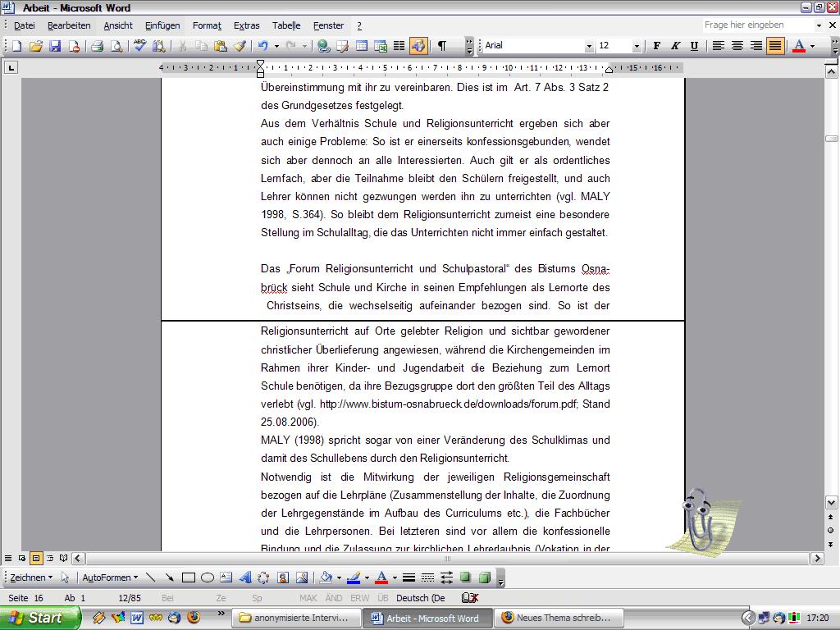Viewport: 840px width, 630px height.
Task: Open the Einfügen menu
Action: 162,25
